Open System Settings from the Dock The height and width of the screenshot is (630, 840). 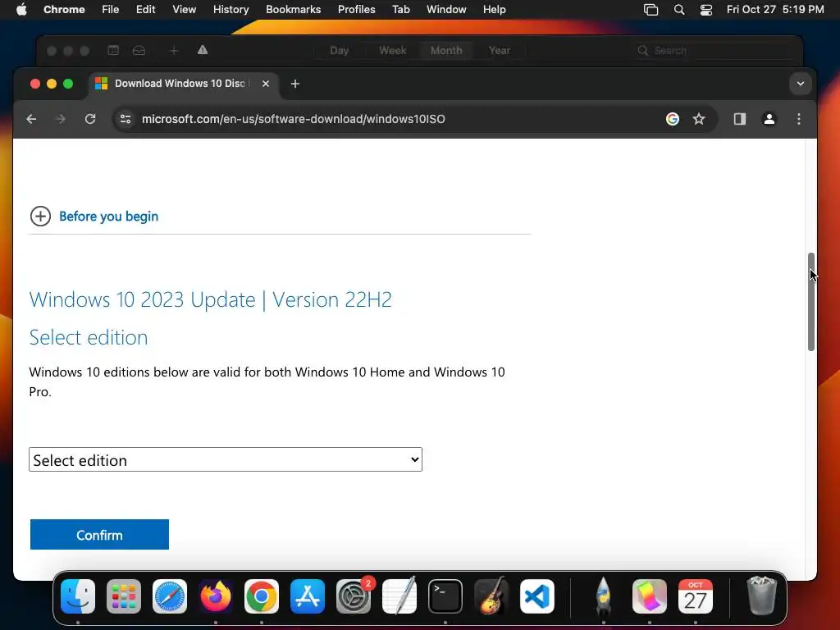(x=354, y=596)
